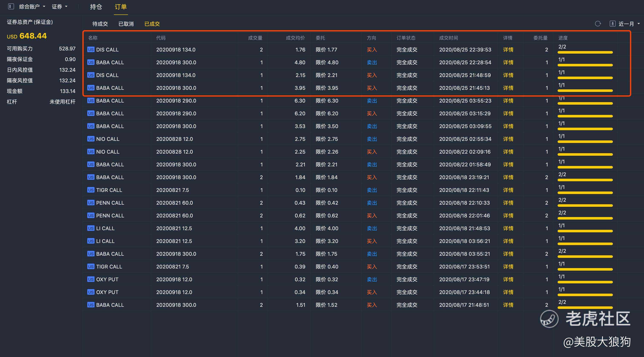Click US badge on TIGR CALL 22:11:43 row
This screenshot has height=357, width=644.
91,190
